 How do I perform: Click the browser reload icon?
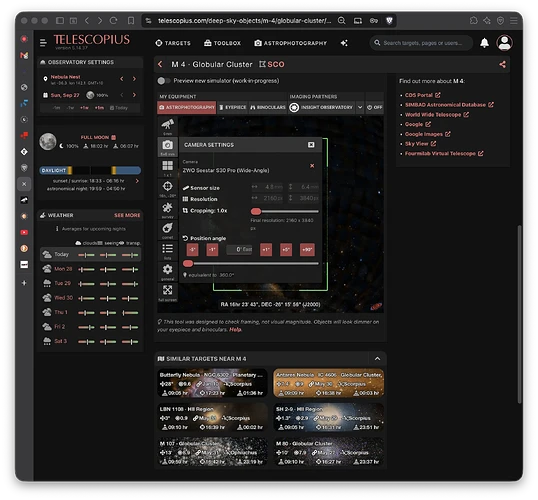[113, 21]
